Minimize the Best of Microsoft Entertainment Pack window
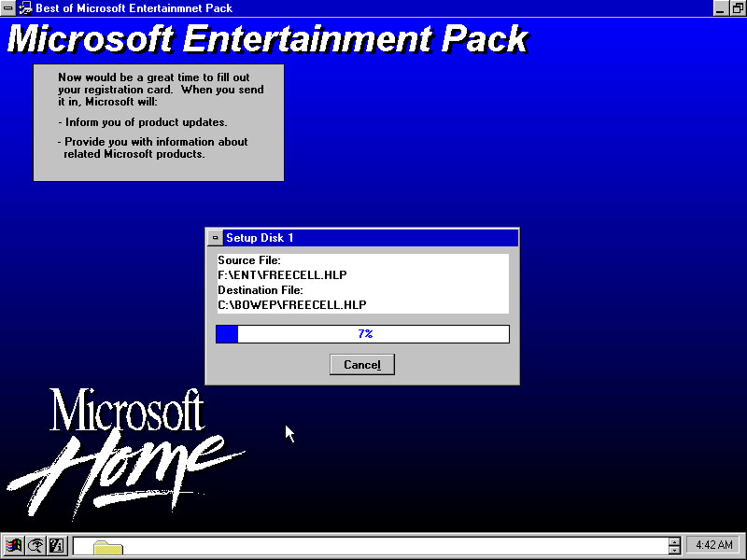Image resolution: width=747 pixels, height=560 pixels. (x=722, y=8)
